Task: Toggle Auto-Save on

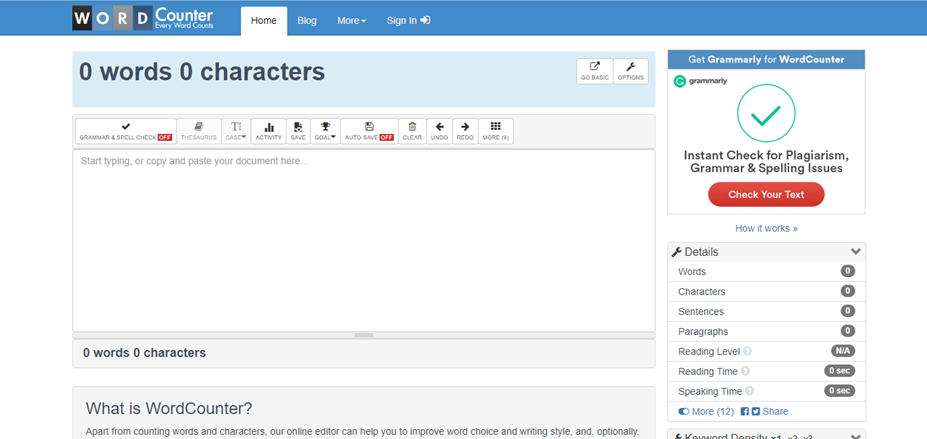Action: 369,131
